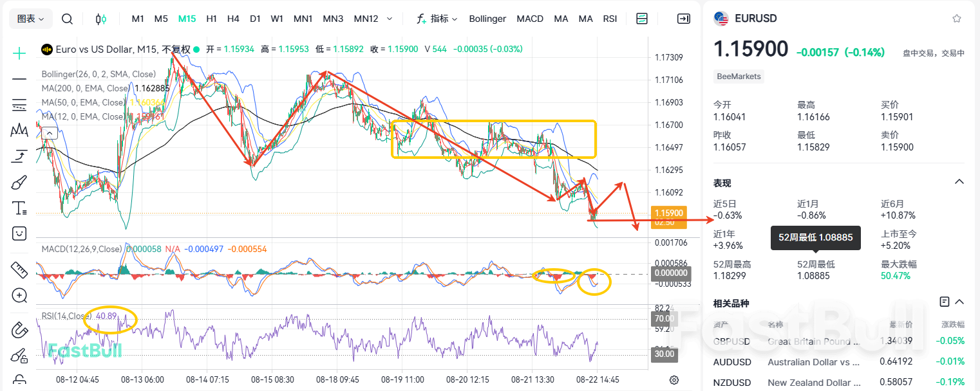Select the brush drawing tool
Viewport: 980px width, 391px height.
(x=19, y=183)
